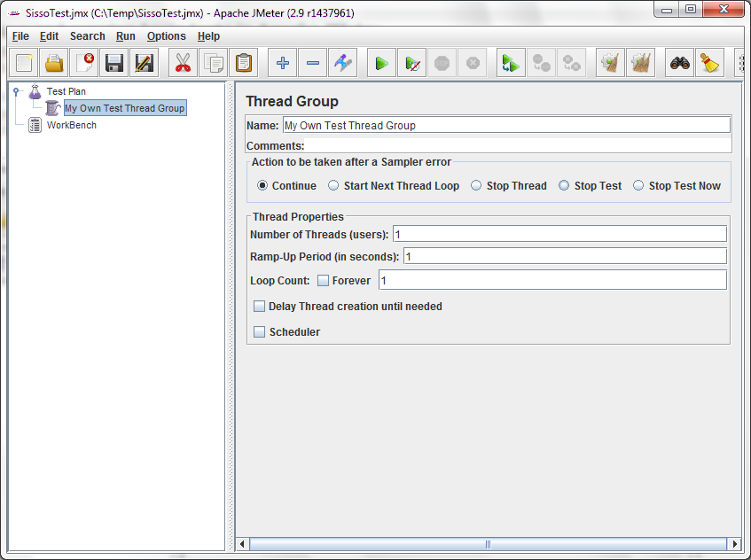Viewport: 751px width, 560px height.
Task: Minimize the JMeter window
Action: pyautogui.click(x=667, y=10)
